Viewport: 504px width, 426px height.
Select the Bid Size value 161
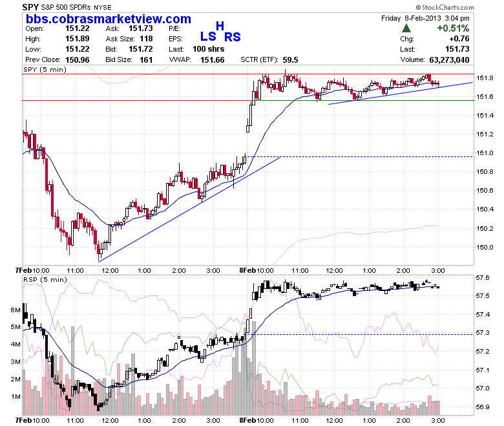click(x=146, y=60)
